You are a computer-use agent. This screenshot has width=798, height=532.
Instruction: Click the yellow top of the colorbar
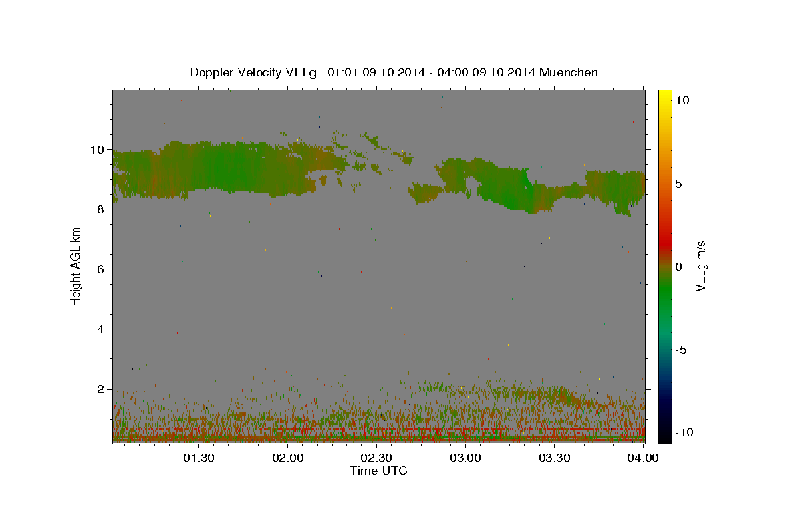point(665,96)
